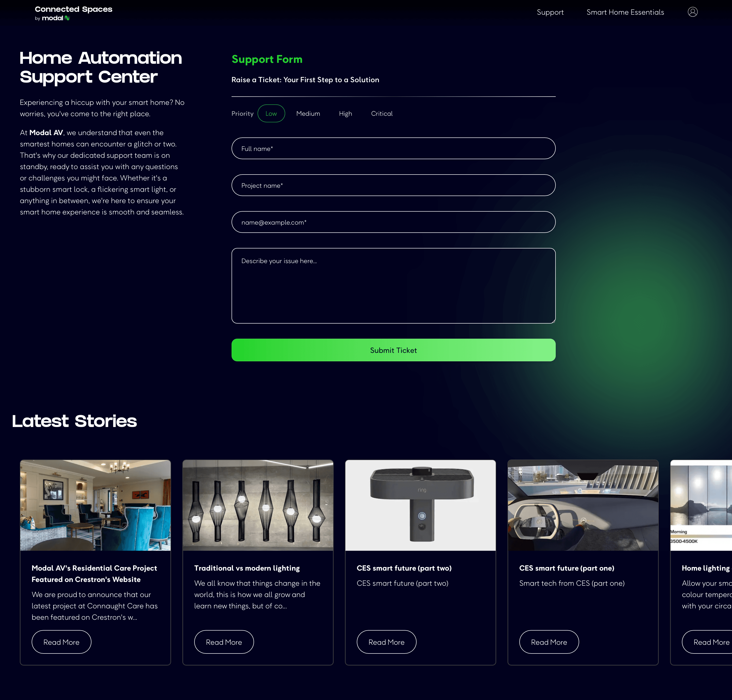The width and height of the screenshot is (732, 700).
Task: Read More on Traditional vs modern lighting
Action: click(x=224, y=642)
